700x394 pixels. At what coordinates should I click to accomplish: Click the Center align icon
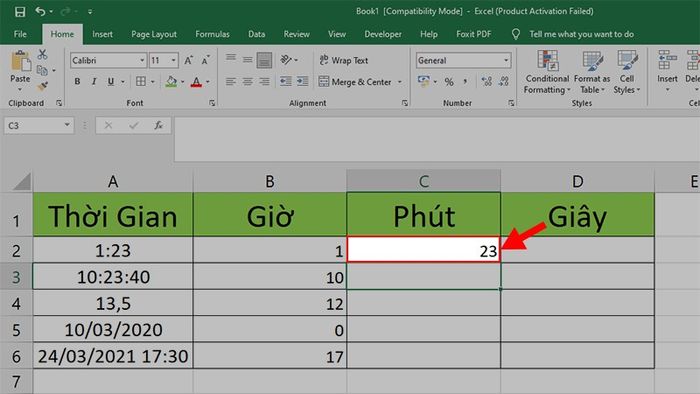[x=247, y=82]
